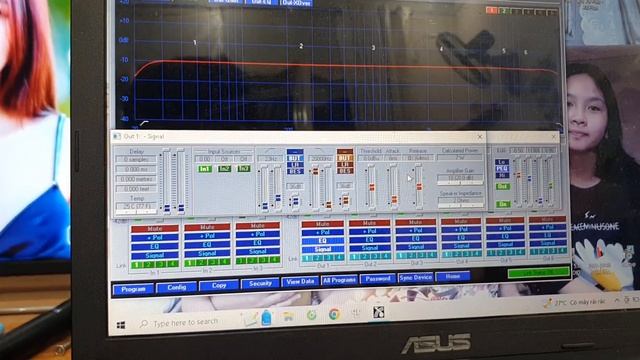The image size is (640, 360).
Task: Toggle link 4 on the Out 2 strip
Action: [x=385, y=256]
